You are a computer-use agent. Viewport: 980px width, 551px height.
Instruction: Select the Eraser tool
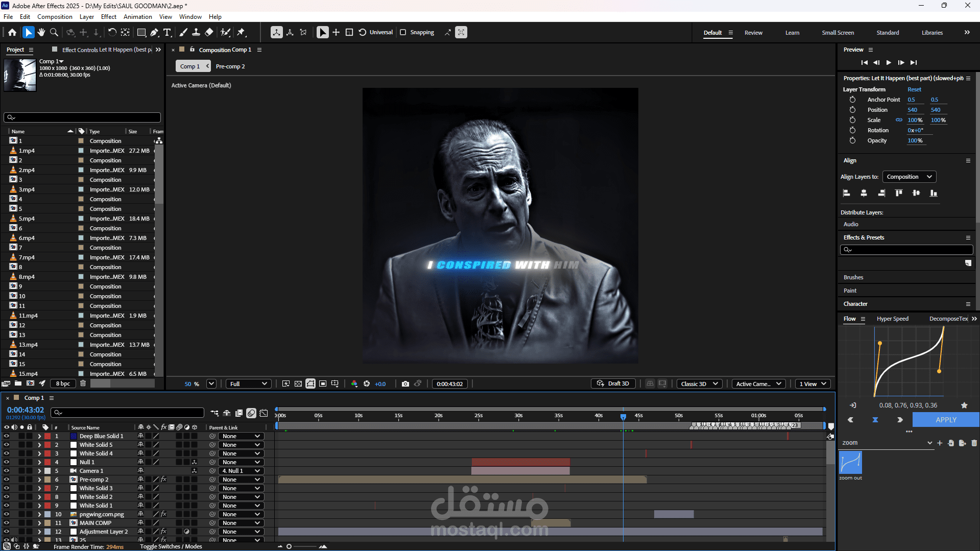pyautogui.click(x=209, y=32)
